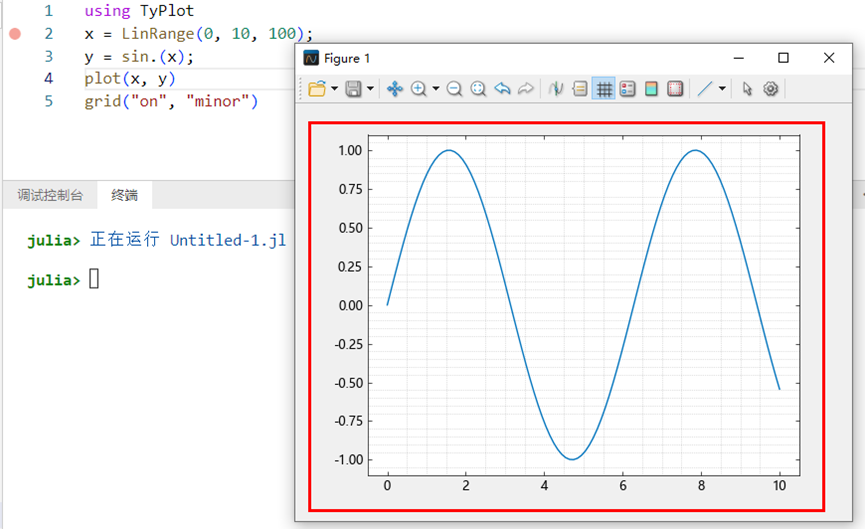Screen dimensions: 865x529
Task: Insert a text annotation label
Action: 579,89
